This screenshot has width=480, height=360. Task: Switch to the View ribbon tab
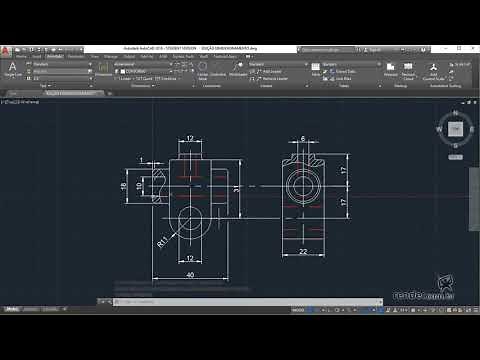point(95,57)
